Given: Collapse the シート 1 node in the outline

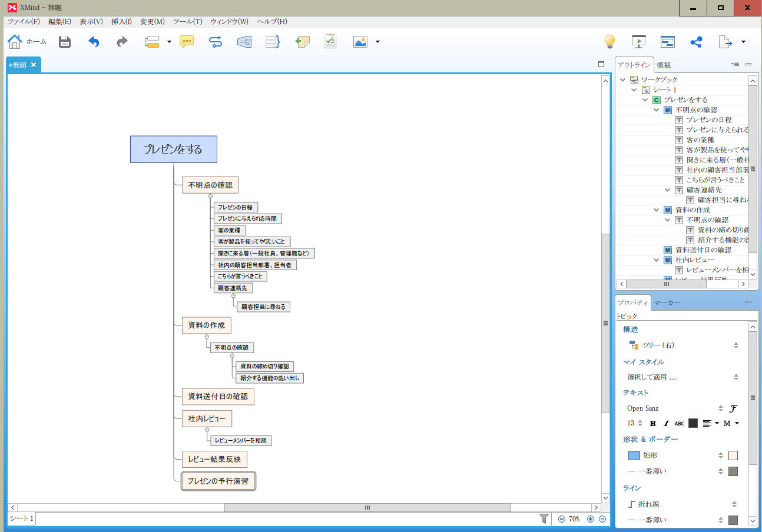Looking at the screenshot, I should click(x=634, y=90).
